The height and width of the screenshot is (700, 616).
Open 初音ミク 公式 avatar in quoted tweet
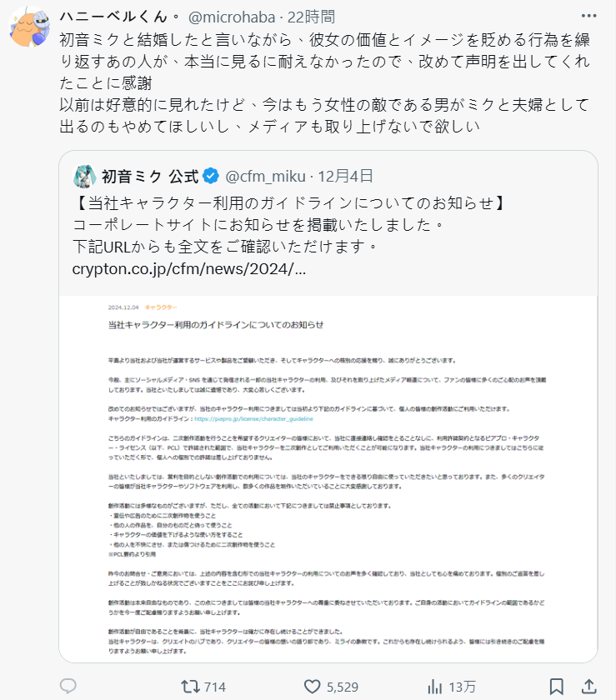pyautogui.click(x=84, y=177)
